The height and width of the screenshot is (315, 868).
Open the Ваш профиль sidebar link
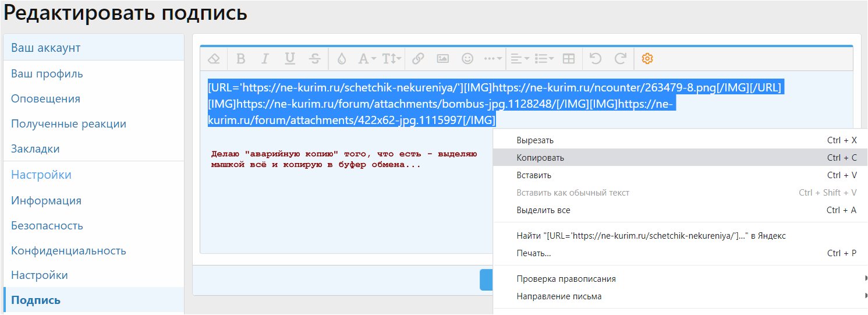pyautogui.click(x=47, y=74)
